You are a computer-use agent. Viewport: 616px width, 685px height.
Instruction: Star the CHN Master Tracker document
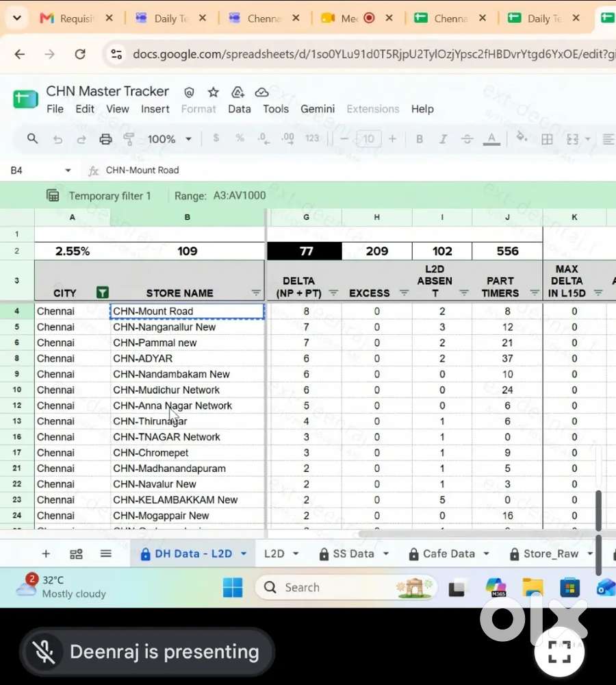(213, 92)
